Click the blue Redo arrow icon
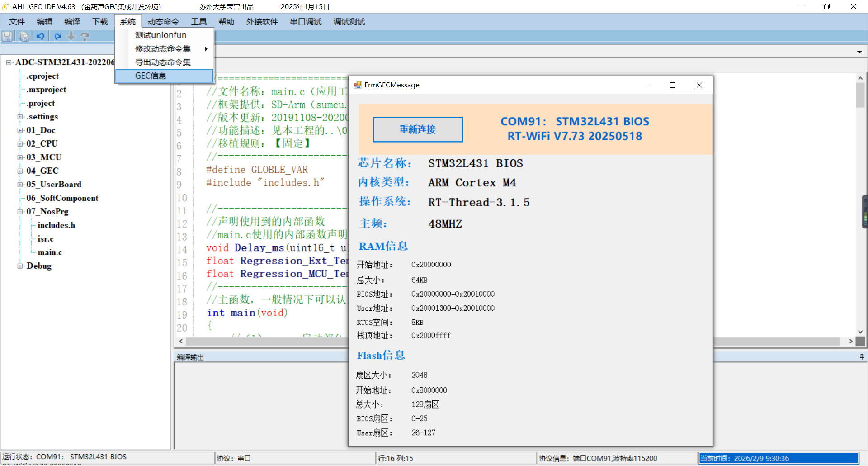This screenshot has height=466, width=868. 57,37
